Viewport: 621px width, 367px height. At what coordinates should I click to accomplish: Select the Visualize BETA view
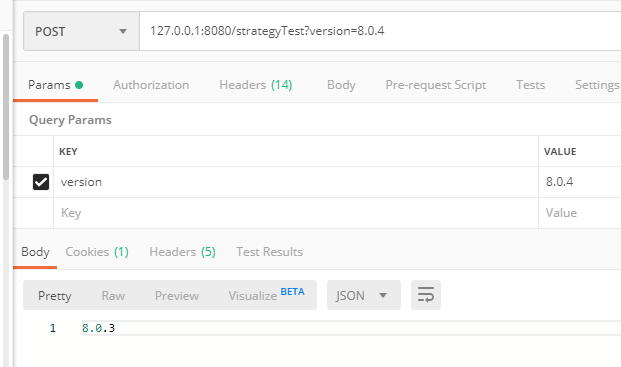click(x=267, y=295)
